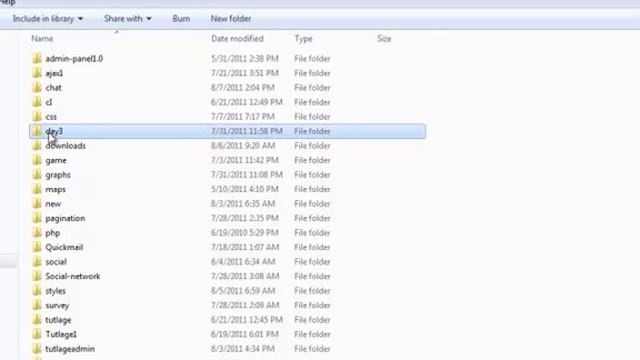Select the game folder name

click(56, 160)
